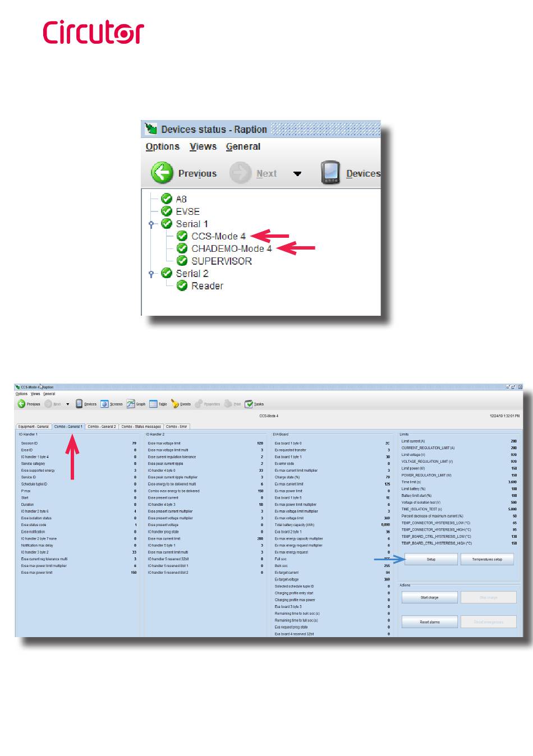Click the 'Evse max power limit' row label
533x756 pixels.
tap(37, 573)
